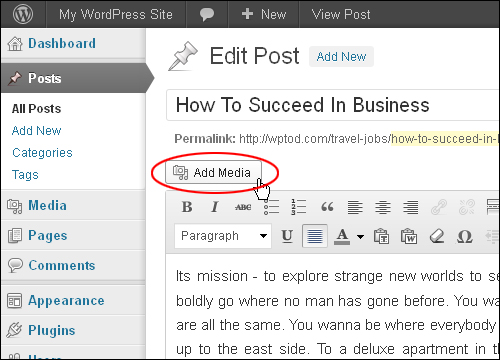Click the Plugins plug icon

(14, 330)
